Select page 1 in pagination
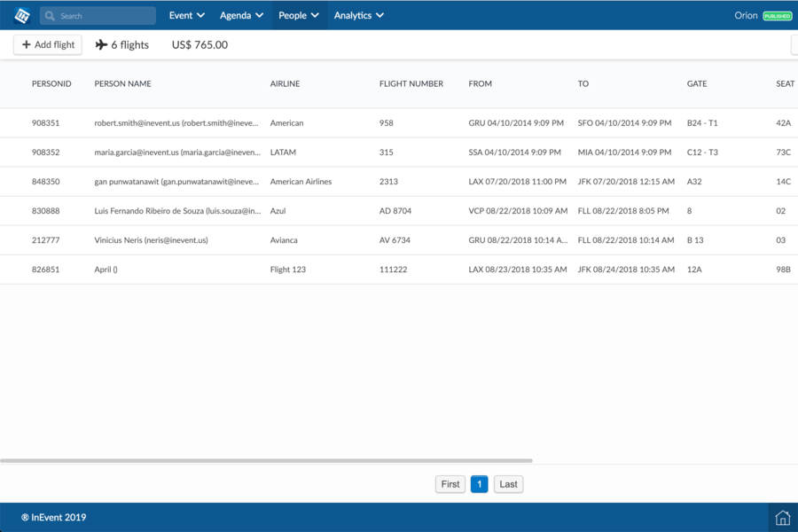 point(480,484)
